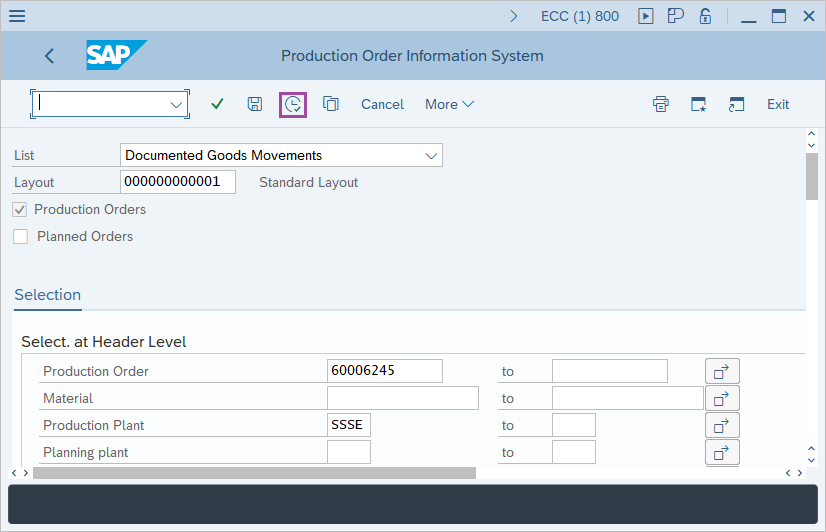Click the top scroll up arrow

click(812, 134)
